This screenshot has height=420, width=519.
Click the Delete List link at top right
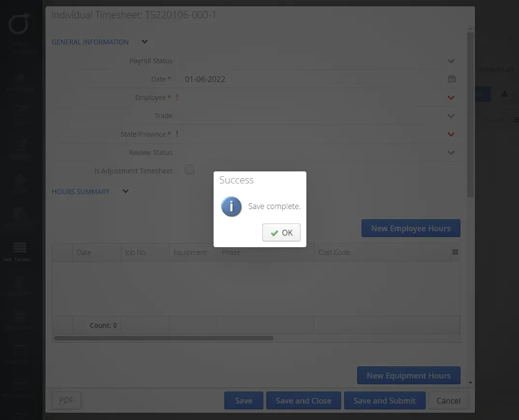click(x=496, y=69)
